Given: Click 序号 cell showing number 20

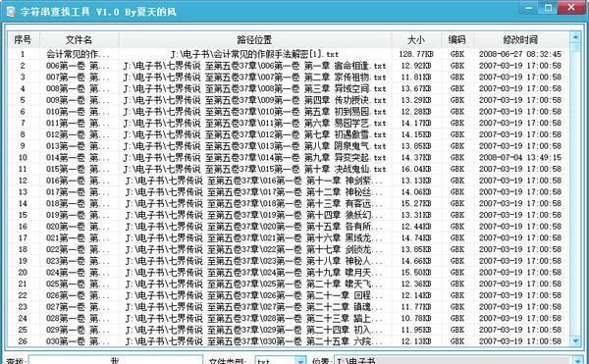Looking at the screenshot, I should click(23, 273).
